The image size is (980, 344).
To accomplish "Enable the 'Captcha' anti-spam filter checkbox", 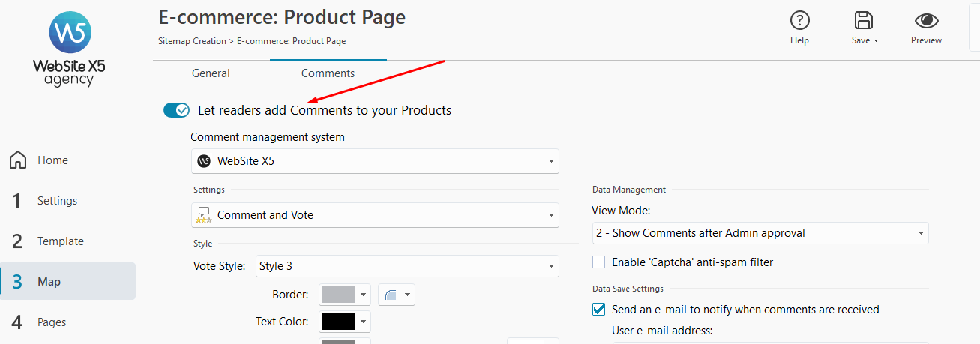I will tap(598, 262).
